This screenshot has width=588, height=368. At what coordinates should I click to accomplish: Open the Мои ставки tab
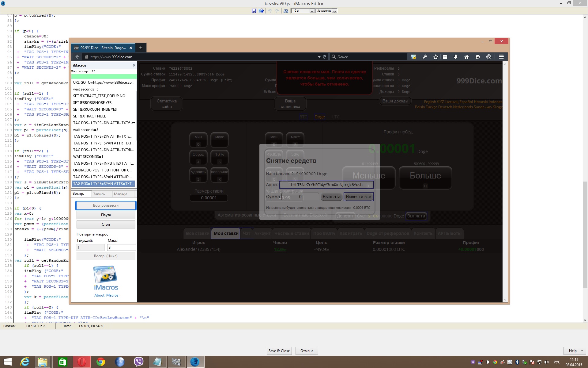coord(226,233)
